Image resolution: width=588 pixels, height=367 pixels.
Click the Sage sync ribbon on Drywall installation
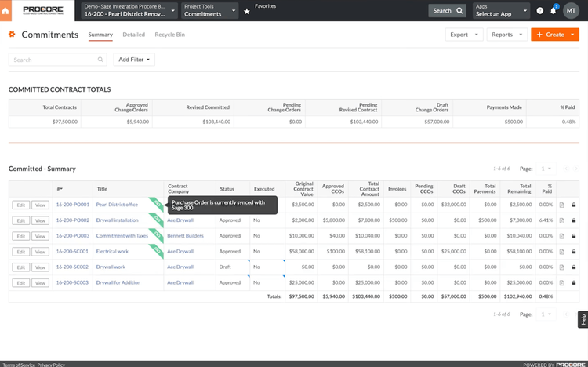tap(156, 218)
